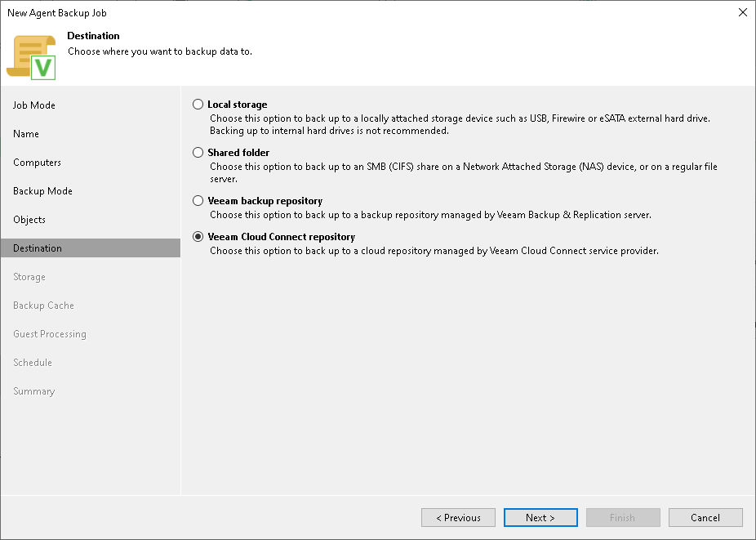
Task: Select Veeam Cloud Connect repository
Action: click(x=198, y=236)
